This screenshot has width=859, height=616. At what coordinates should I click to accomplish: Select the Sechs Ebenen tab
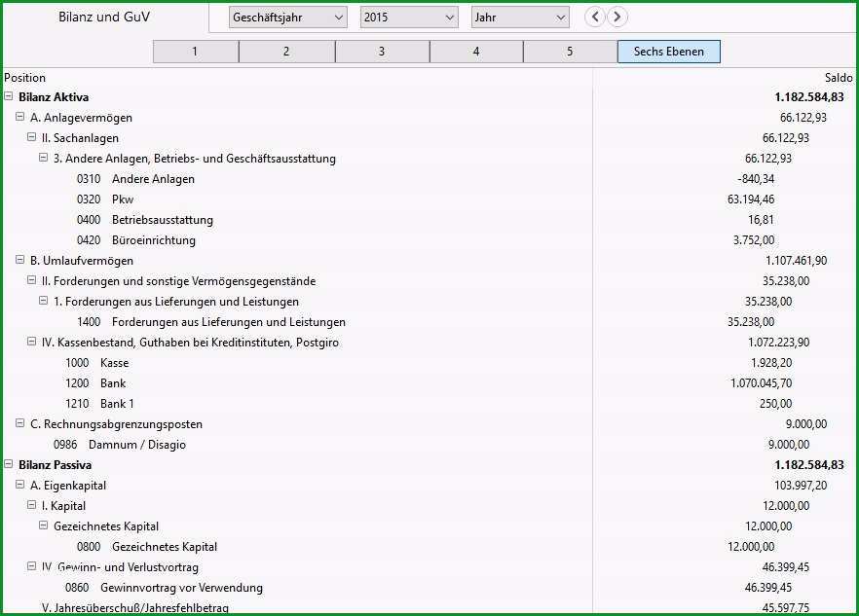(x=669, y=52)
